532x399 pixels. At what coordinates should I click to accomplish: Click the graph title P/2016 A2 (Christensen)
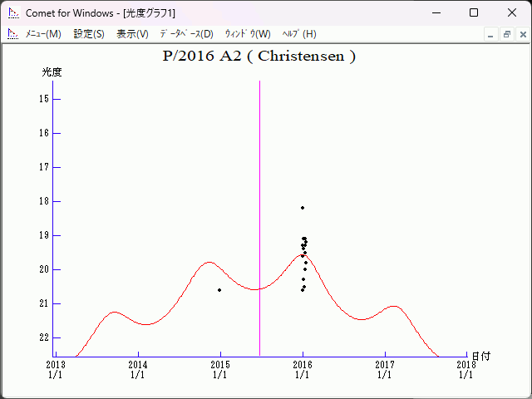[259, 57]
